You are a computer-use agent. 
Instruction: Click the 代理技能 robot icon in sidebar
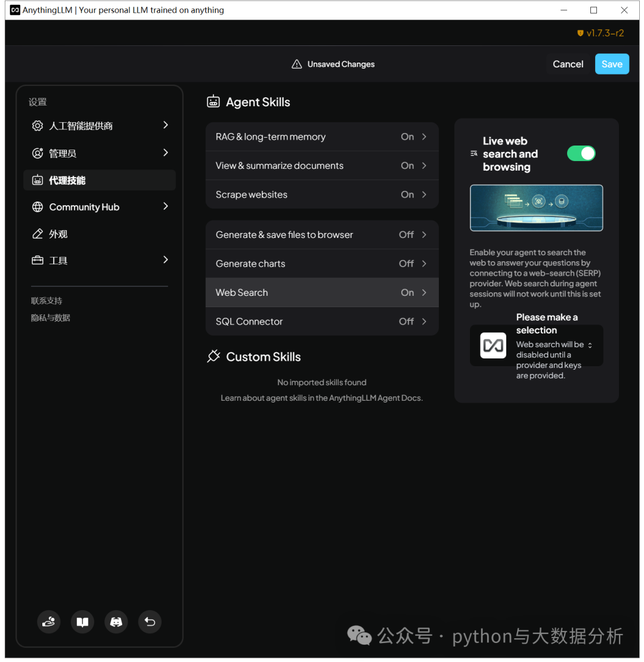click(38, 180)
